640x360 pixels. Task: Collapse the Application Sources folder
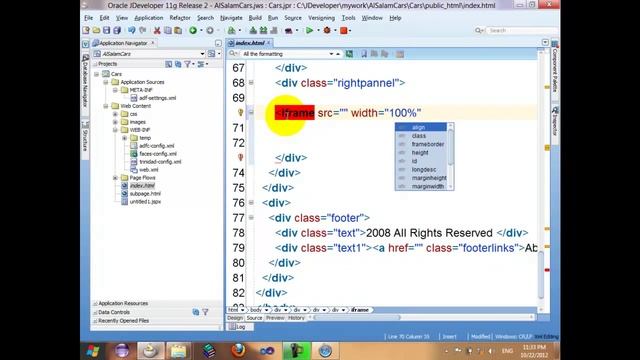pyautogui.click(x=106, y=82)
